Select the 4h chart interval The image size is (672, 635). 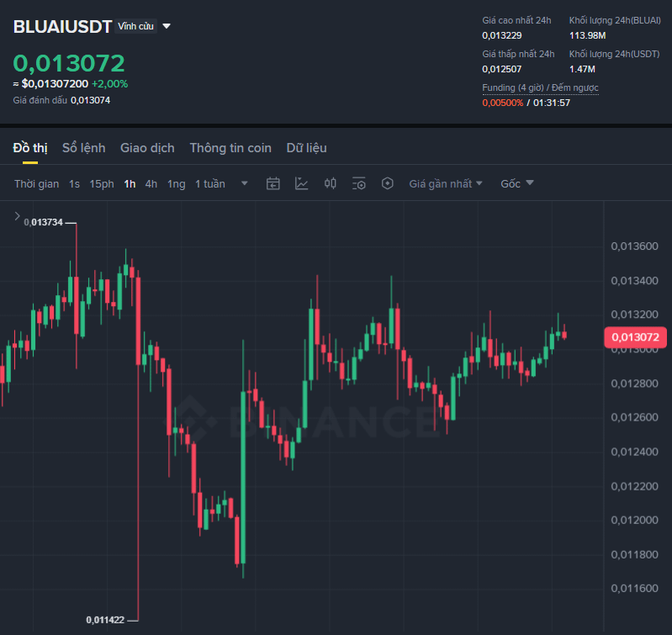151,184
